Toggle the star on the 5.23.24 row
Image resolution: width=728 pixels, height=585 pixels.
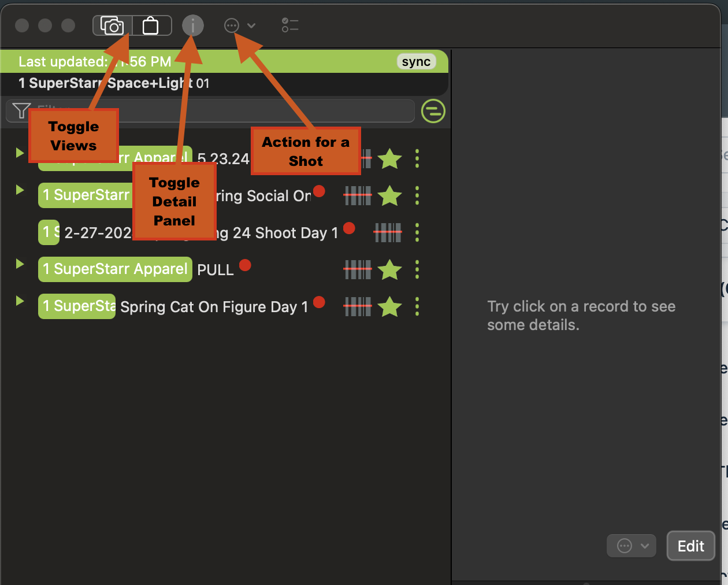[390, 159]
